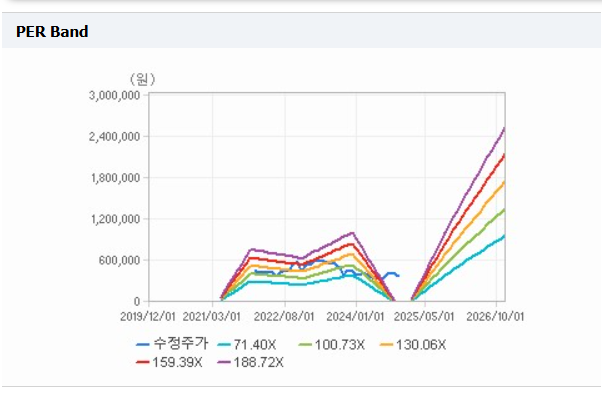The width and height of the screenshot is (602, 396).
Task: Click the 600,000 y-axis label
Action: (119, 260)
